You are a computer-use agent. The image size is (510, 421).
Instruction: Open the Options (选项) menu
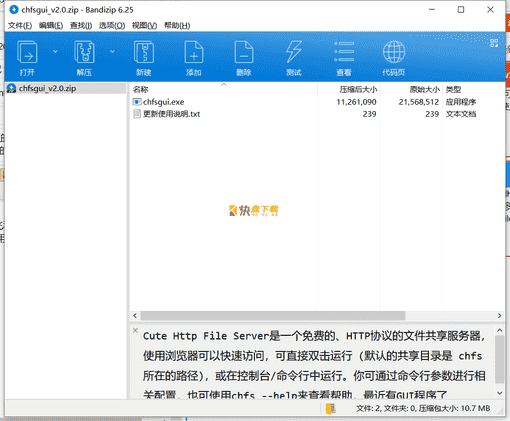[112, 26]
